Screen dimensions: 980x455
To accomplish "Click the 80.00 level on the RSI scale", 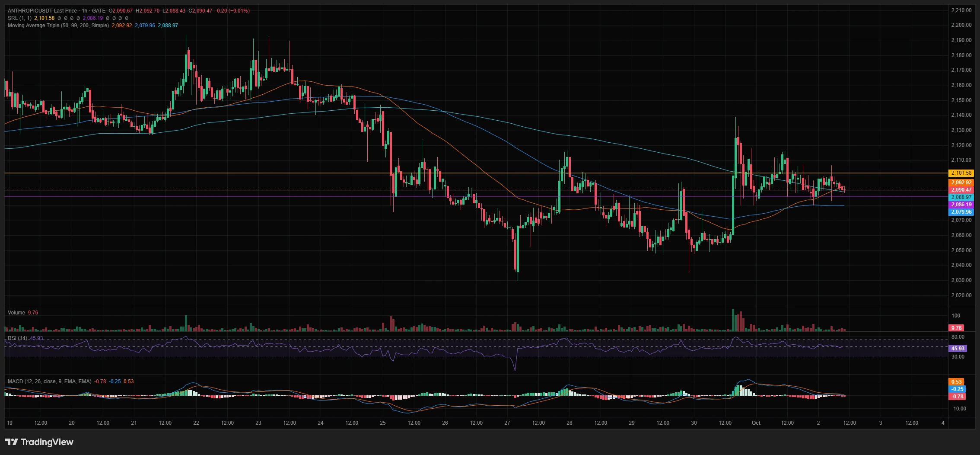I will (x=958, y=337).
